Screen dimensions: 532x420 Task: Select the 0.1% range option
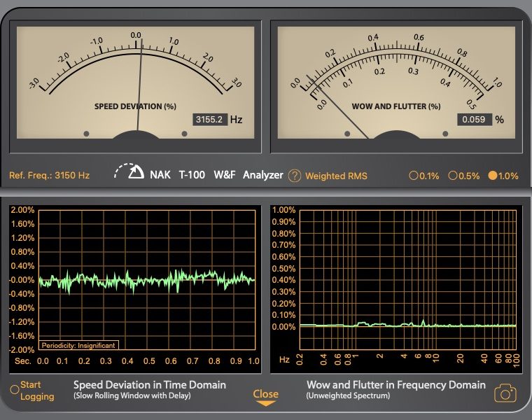[414, 176]
